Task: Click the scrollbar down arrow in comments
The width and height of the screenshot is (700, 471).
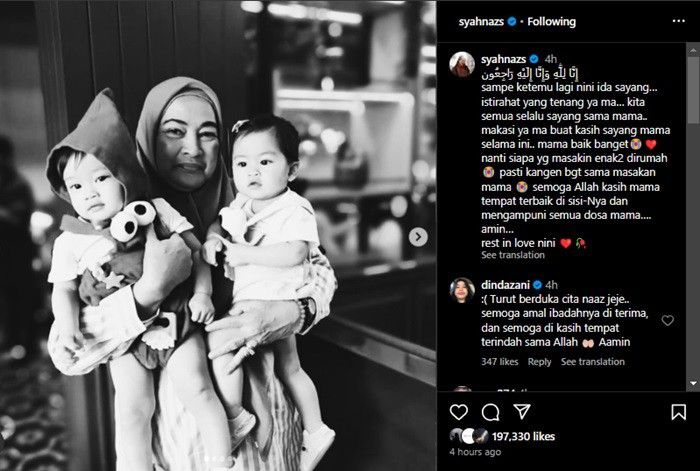Action: tap(693, 383)
